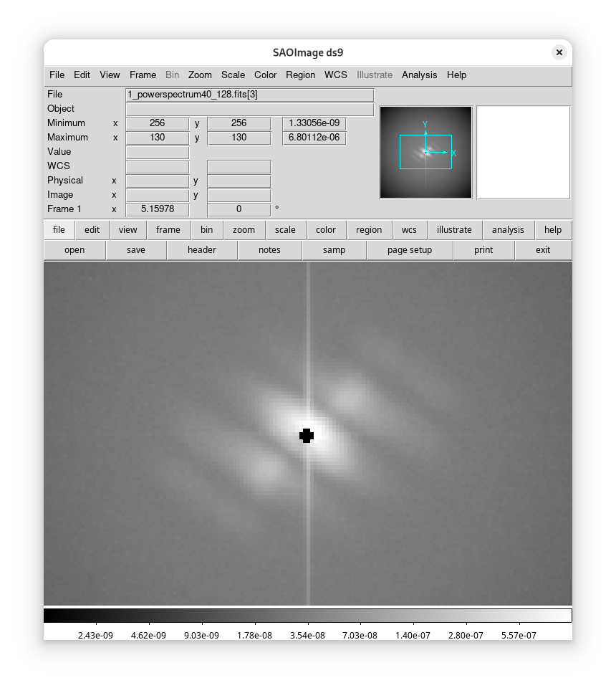Image resolution: width=616 pixels, height=688 pixels.
Task: Click the grayscale colorbar
Action: (308, 616)
